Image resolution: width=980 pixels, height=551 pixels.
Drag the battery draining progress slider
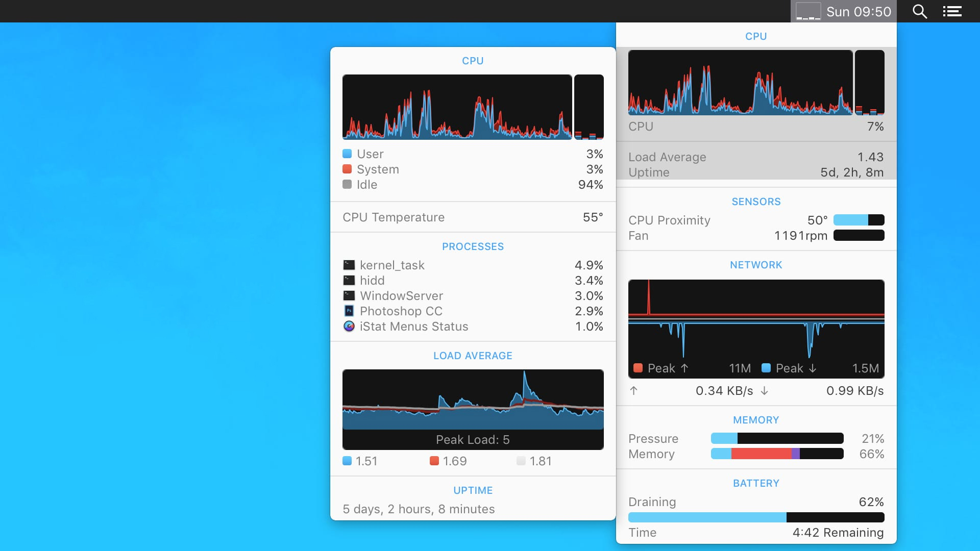point(787,517)
